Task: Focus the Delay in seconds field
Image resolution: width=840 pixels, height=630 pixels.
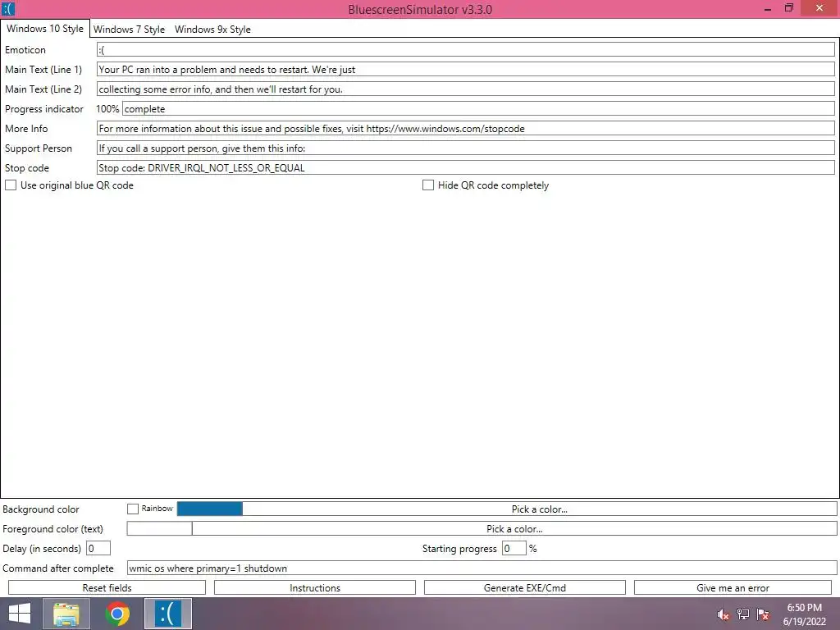Action: [x=98, y=548]
